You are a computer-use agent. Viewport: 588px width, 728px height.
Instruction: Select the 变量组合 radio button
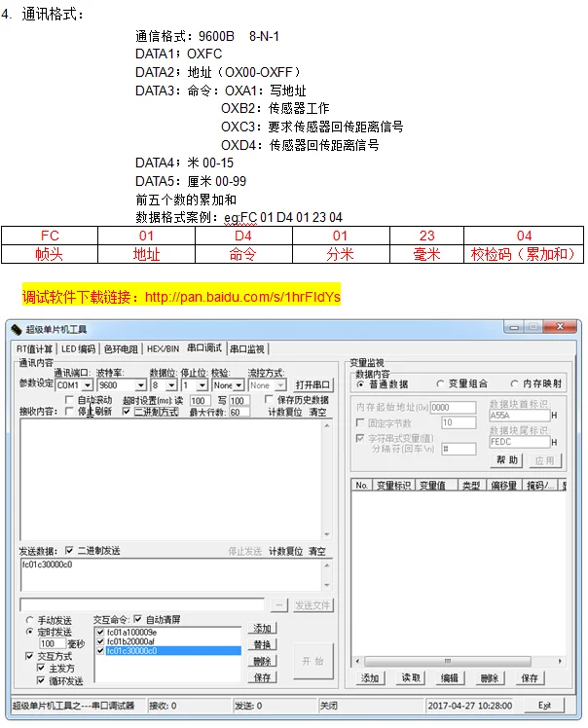440,384
